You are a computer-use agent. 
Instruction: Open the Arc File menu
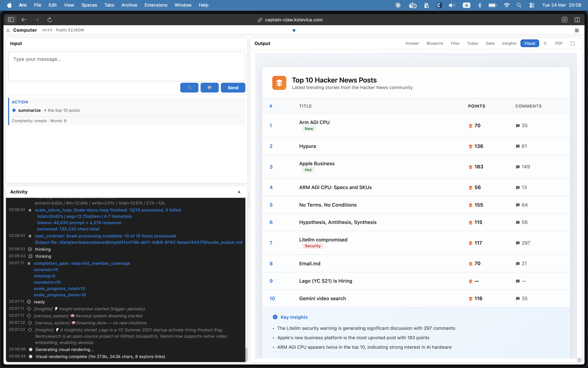pos(37,5)
